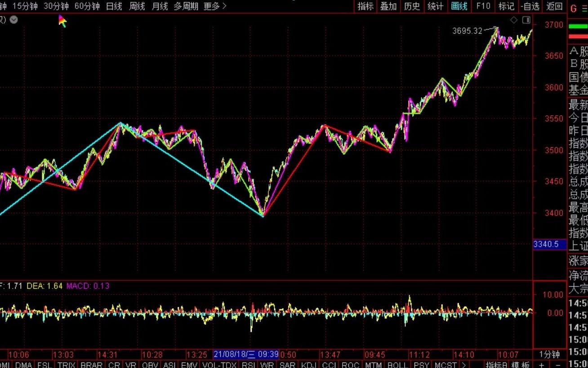Switch to the 15分钟 period
Image resolution: width=588 pixels, height=368 pixels.
(24, 6)
